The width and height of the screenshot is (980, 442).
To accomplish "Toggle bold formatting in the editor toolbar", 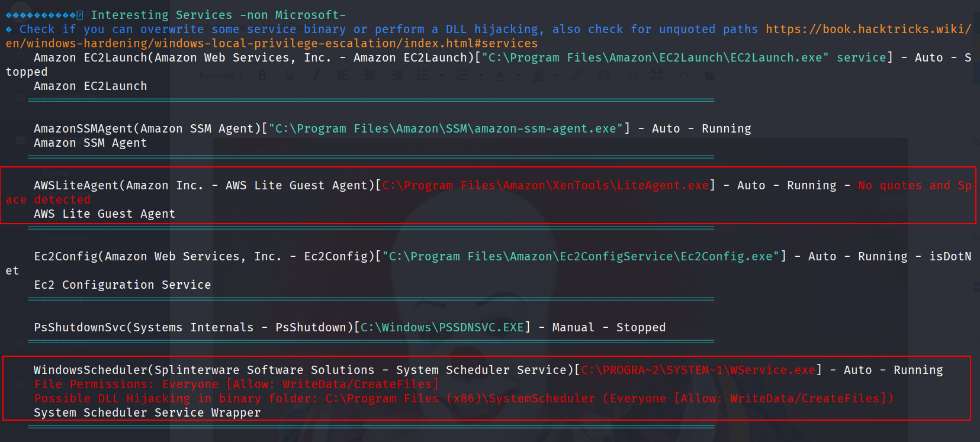I will coord(262,75).
